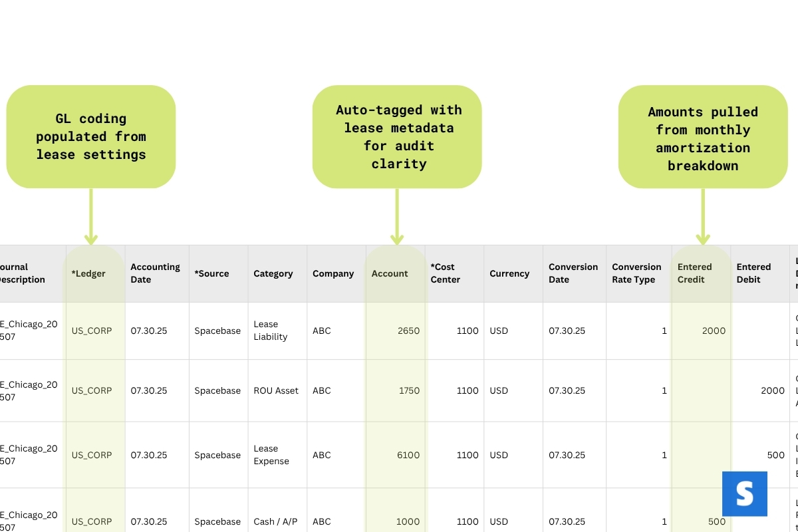Click the Entered Debit column header

(x=753, y=273)
